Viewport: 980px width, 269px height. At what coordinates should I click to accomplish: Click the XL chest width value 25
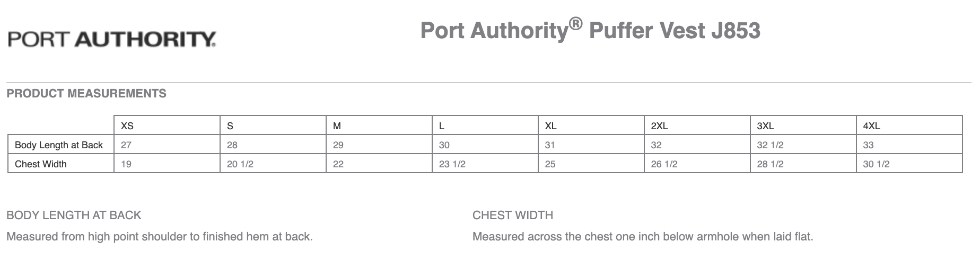click(x=550, y=164)
